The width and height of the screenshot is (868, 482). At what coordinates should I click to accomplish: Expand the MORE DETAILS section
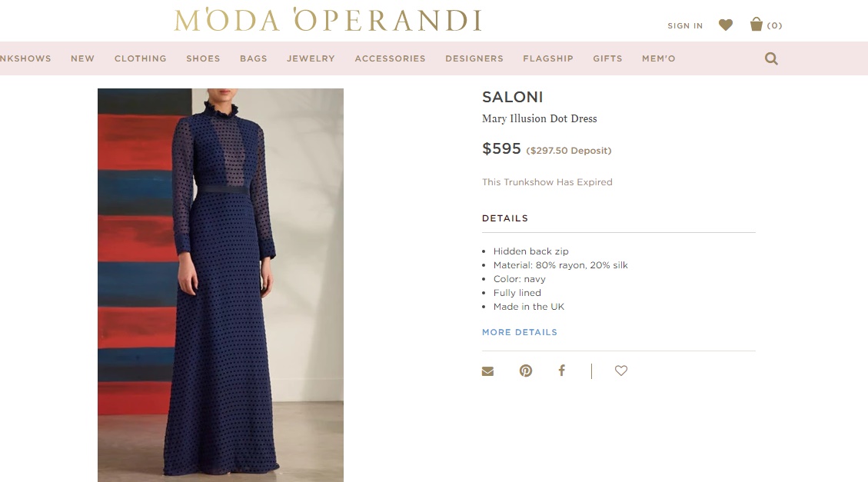click(520, 332)
